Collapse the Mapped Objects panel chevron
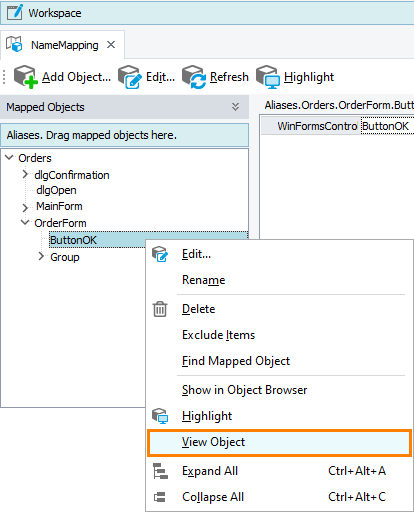The image size is (414, 512). click(x=235, y=107)
